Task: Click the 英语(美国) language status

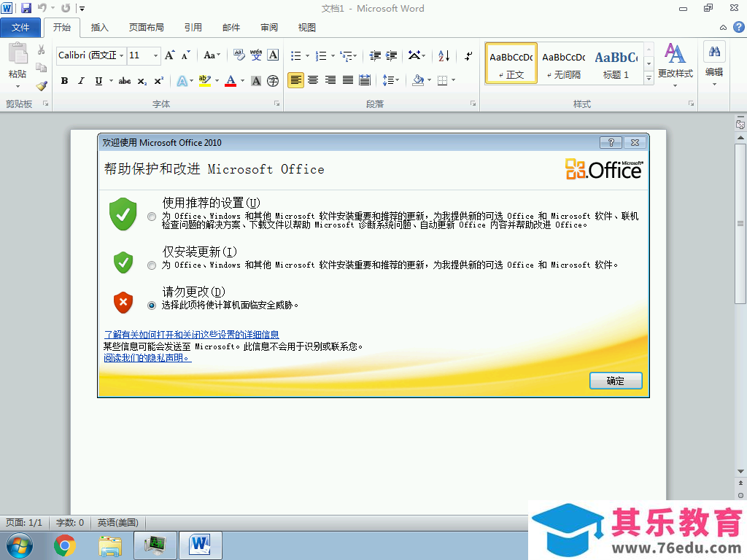Action: tap(117, 523)
